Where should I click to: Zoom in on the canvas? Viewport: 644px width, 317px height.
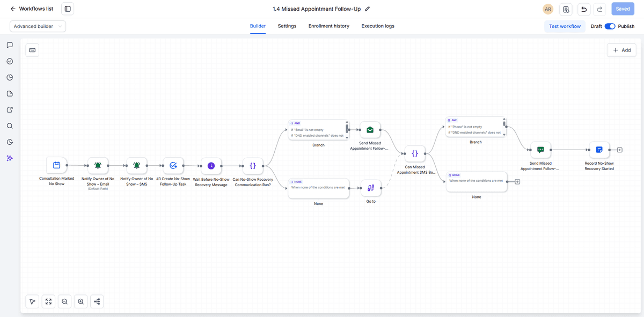[x=80, y=301]
